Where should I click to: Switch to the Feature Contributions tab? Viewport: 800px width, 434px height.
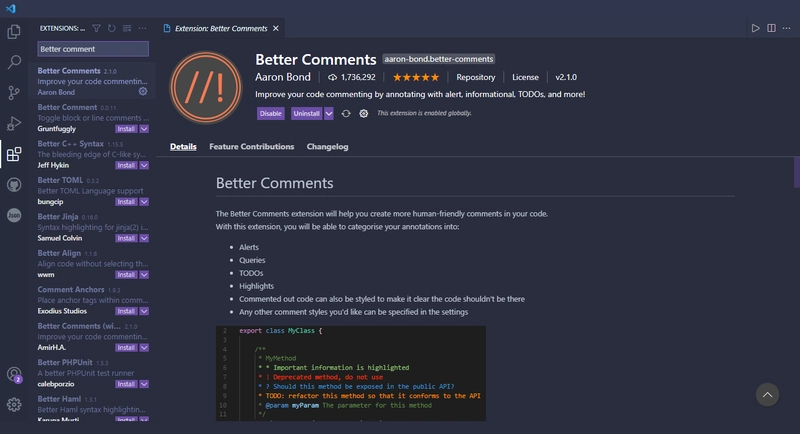pyautogui.click(x=252, y=146)
